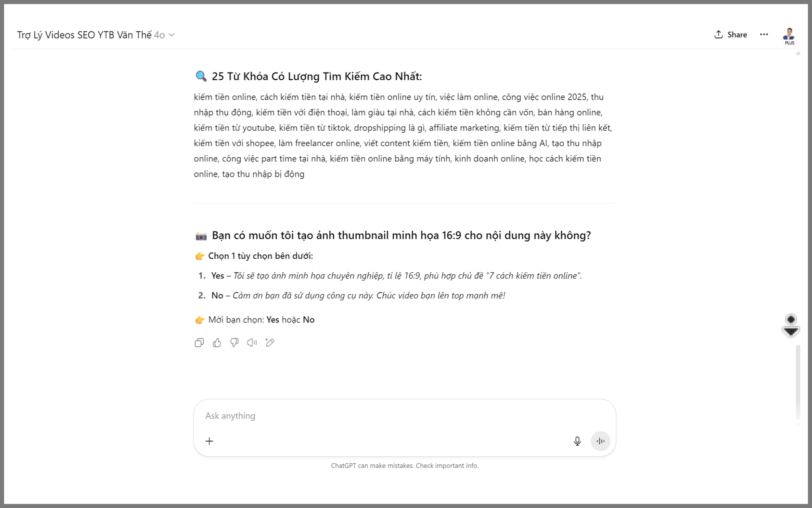Click the camera emoji beside thumbnail question
This screenshot has height=508, width=812.
click(201, 236)
